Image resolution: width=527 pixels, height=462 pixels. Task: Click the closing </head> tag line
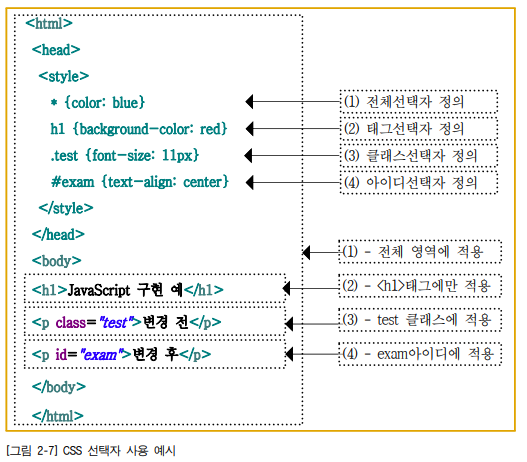58,234
